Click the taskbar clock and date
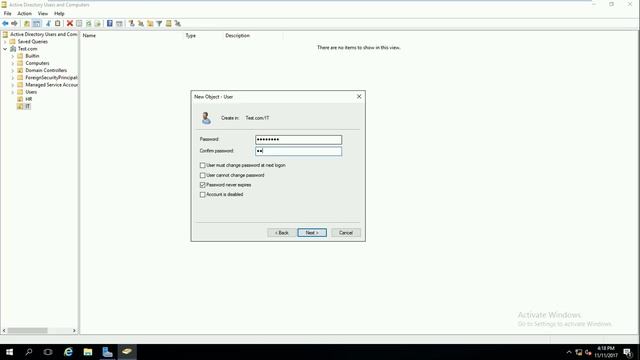The image size is (640, 360). click(606, 352)
